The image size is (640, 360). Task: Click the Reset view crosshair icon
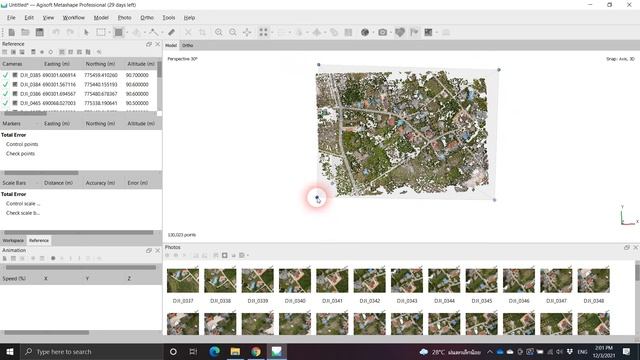click(247, 32)
